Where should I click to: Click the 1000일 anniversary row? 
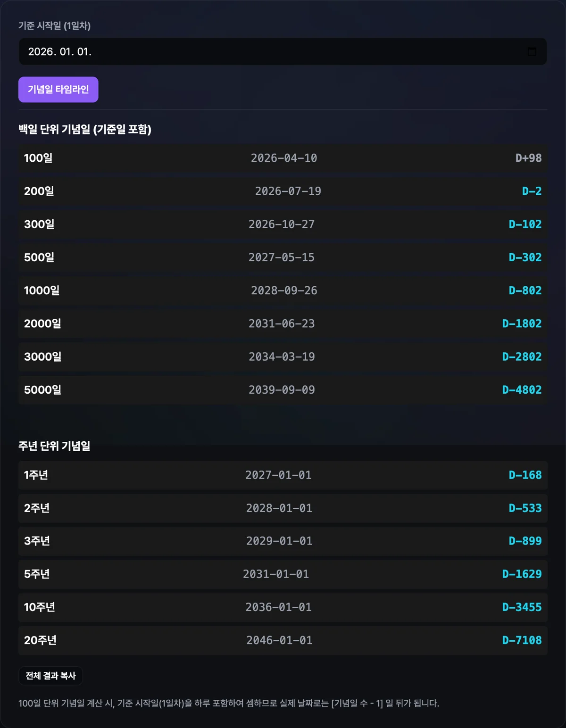click(x=283, y=290)
